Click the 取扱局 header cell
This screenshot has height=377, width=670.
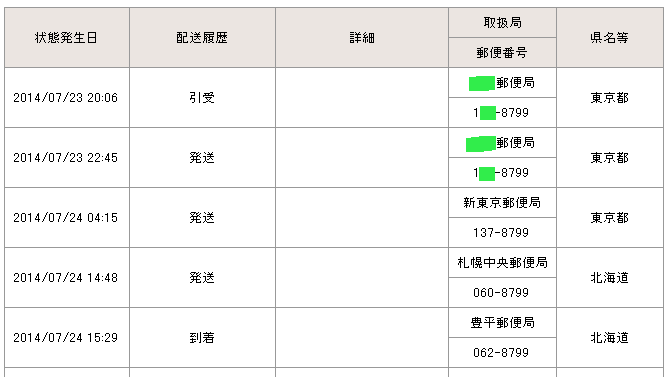click(x=502, y=23)
